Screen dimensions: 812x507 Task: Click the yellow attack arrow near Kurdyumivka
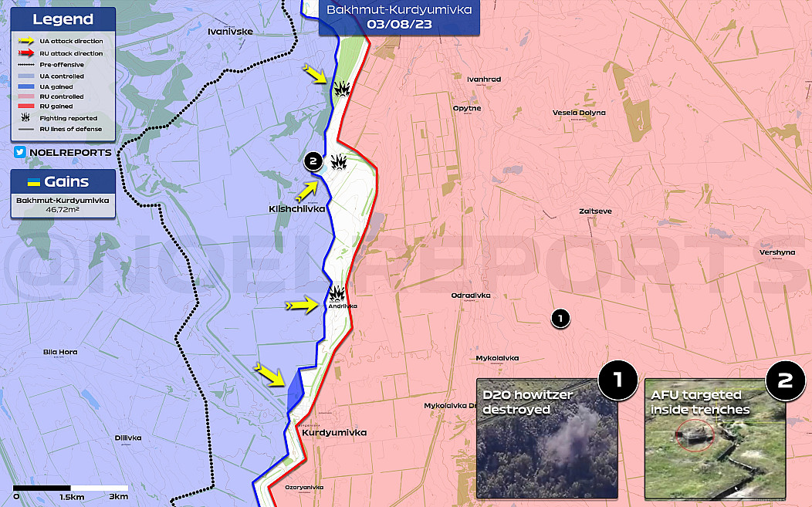coord(270,373)
